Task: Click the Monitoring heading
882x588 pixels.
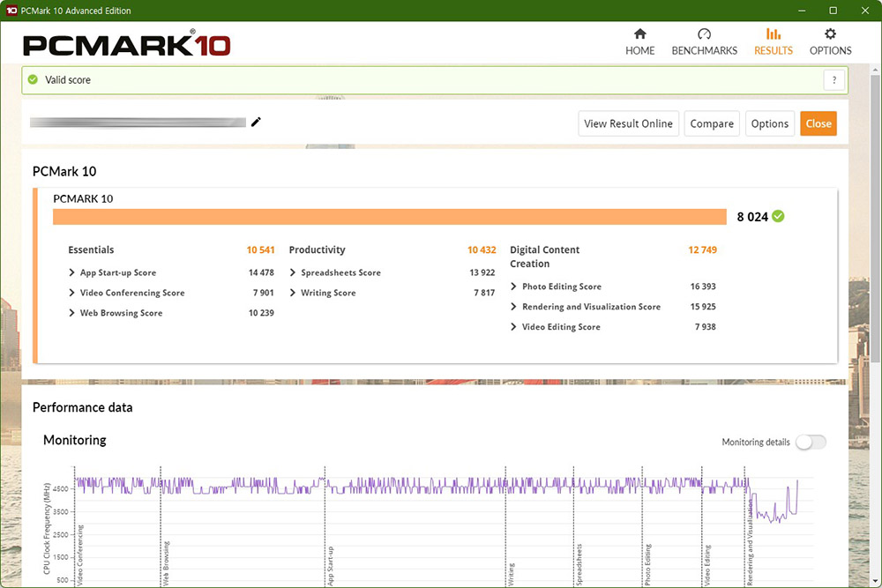Action: pyautogui.click(x=75, y=440)
